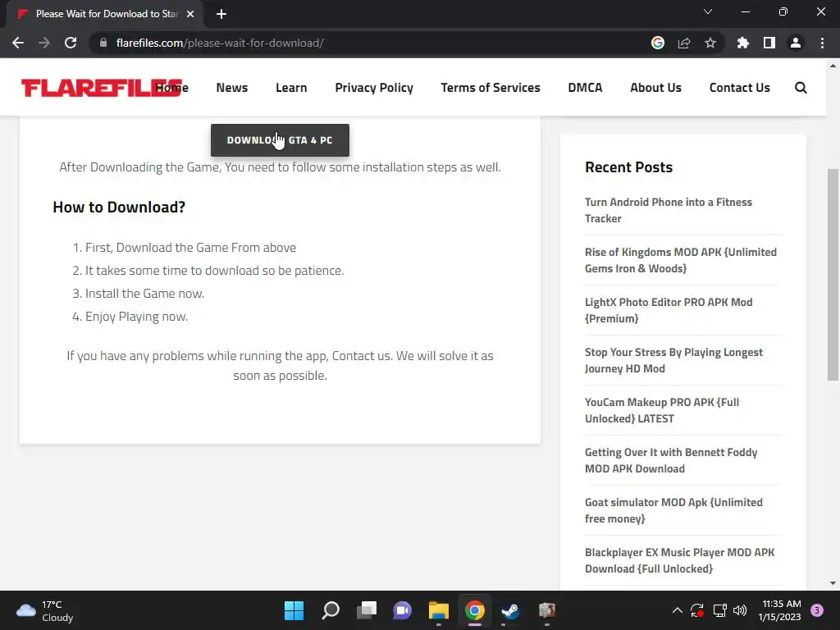Toggle the browser side panel icon
The image size is (840, 630).
769,43
